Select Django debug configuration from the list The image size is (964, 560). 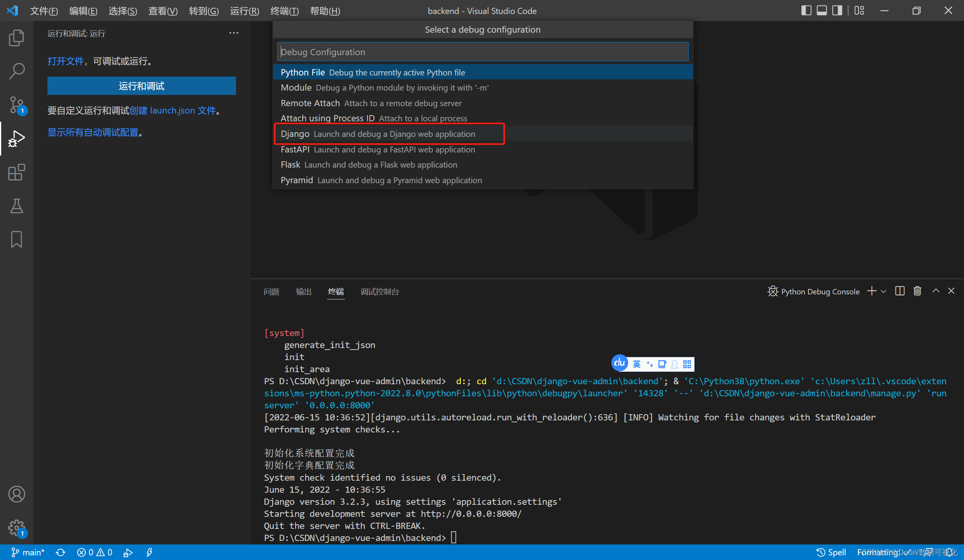click(389, 134)
